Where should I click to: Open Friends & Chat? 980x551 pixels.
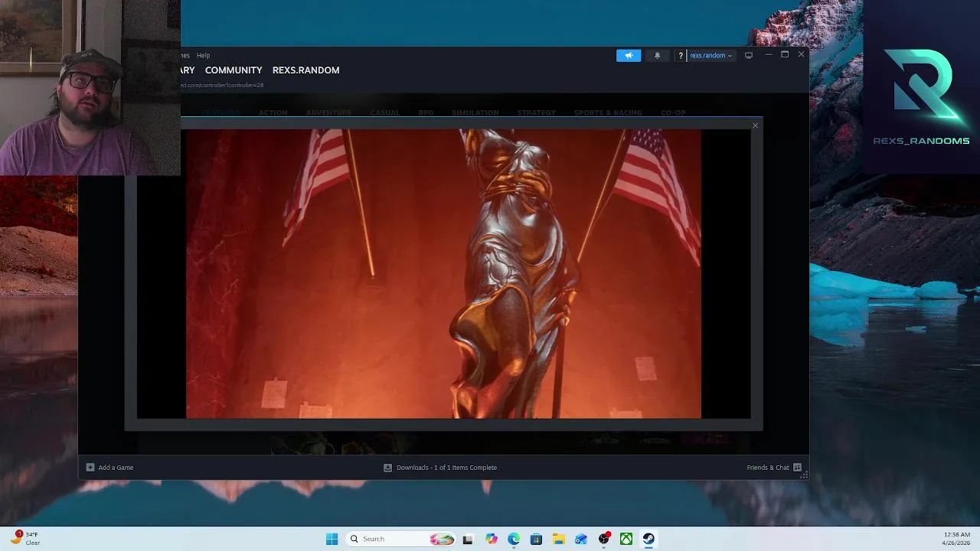click(767, 468)
